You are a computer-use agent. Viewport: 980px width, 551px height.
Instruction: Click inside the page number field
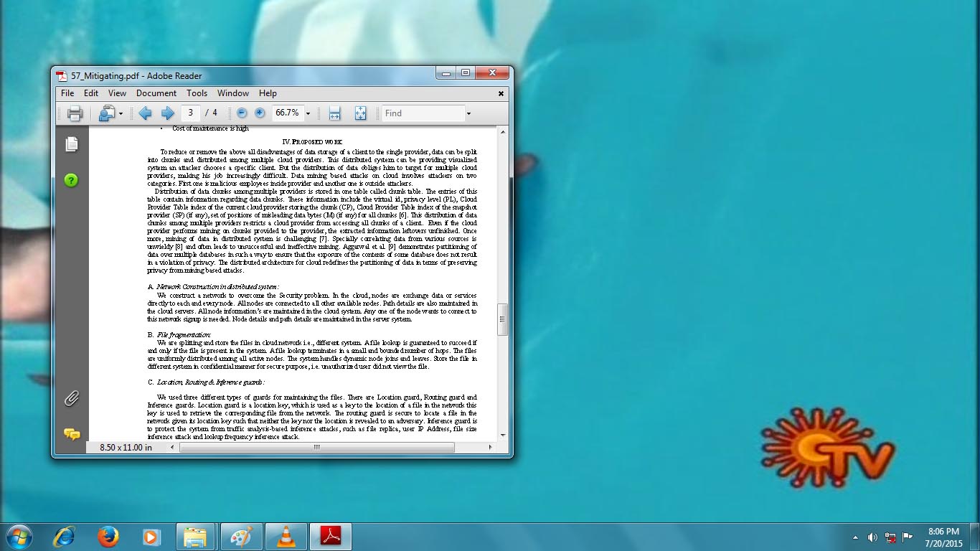189,113
